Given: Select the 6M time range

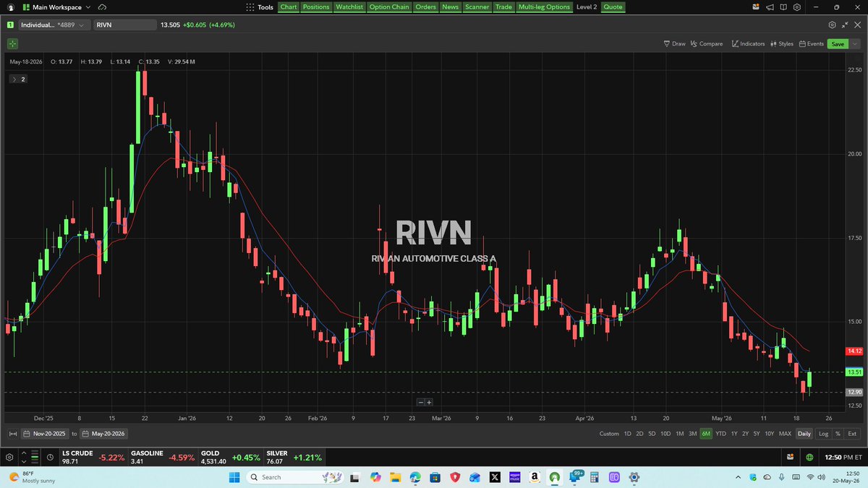Looking at the screenshot, I should pos(705,434).
